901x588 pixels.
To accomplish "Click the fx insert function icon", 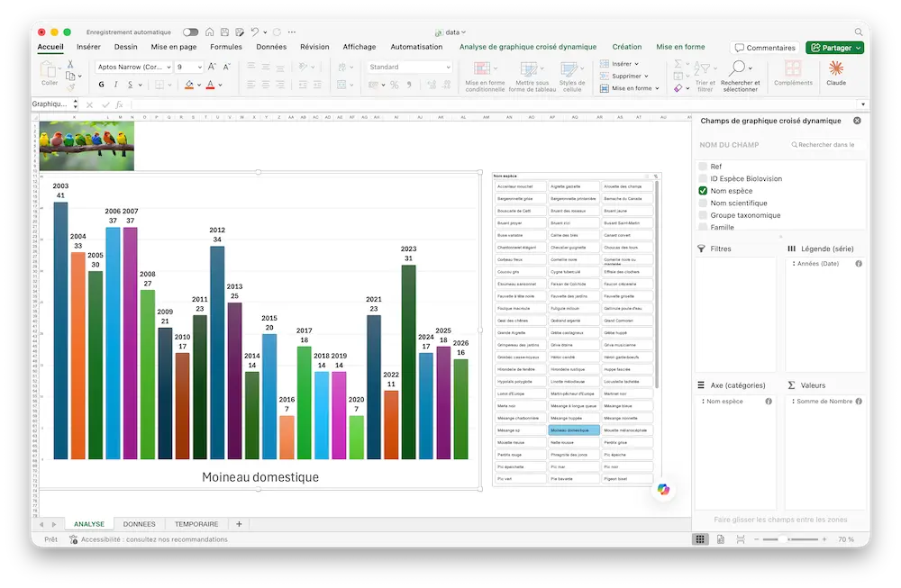I will click(x=120, y=104).
